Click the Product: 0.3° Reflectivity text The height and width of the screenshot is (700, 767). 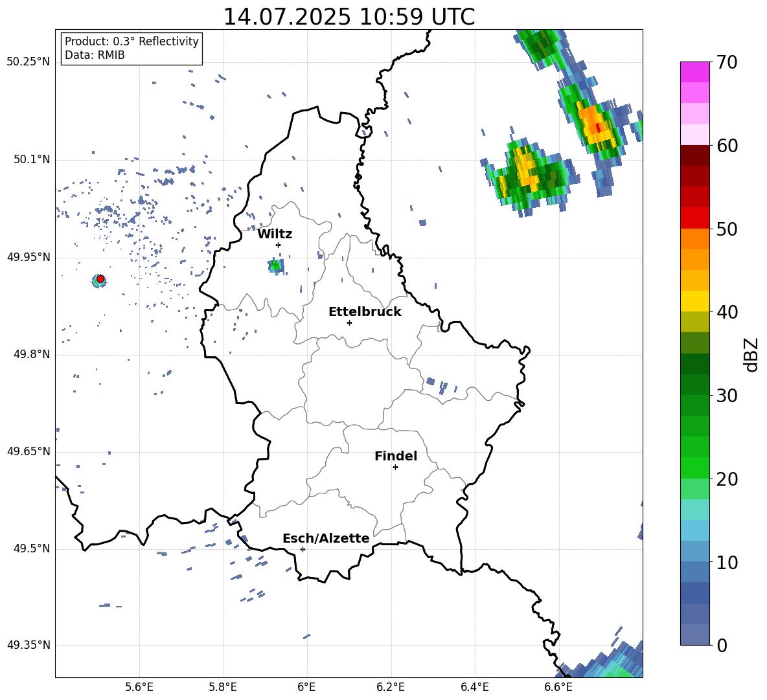pyautogui.click(x=132, y=41)
